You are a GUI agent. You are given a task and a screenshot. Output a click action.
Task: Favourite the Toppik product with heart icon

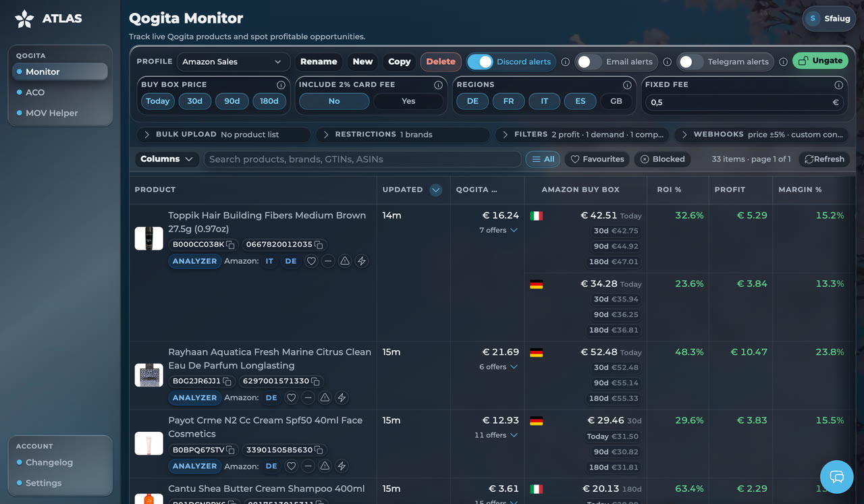click(311, 261)
